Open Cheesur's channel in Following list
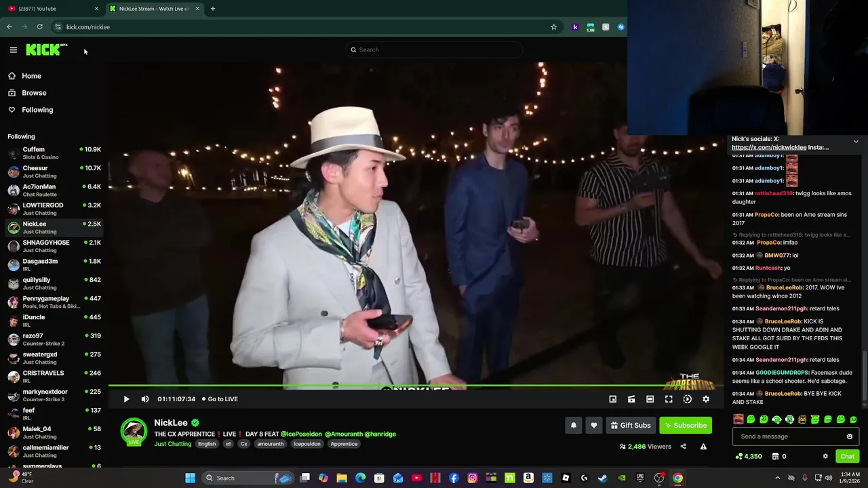The height and width of the screenshot is (488, 868). (x=54, y=171)
